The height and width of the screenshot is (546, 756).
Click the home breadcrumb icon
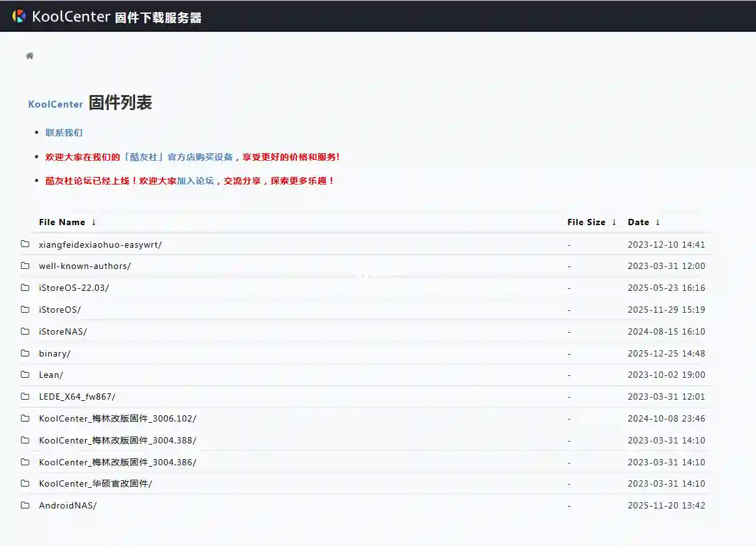[29, 56]
